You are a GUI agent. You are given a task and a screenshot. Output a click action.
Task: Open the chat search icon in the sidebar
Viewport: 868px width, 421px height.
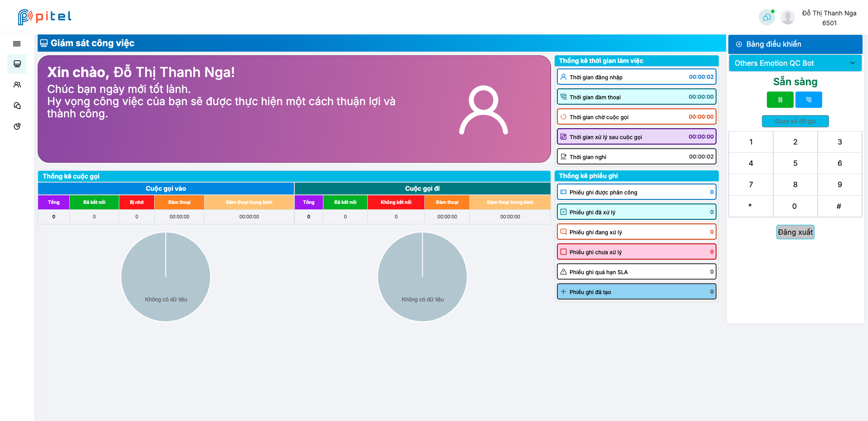[x=17, y=106]
